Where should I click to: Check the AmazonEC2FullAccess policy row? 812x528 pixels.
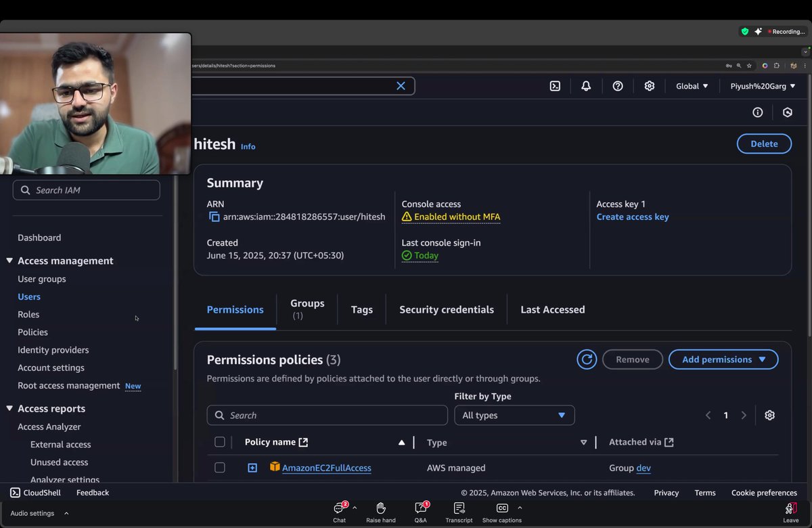[x=219, y=468]
